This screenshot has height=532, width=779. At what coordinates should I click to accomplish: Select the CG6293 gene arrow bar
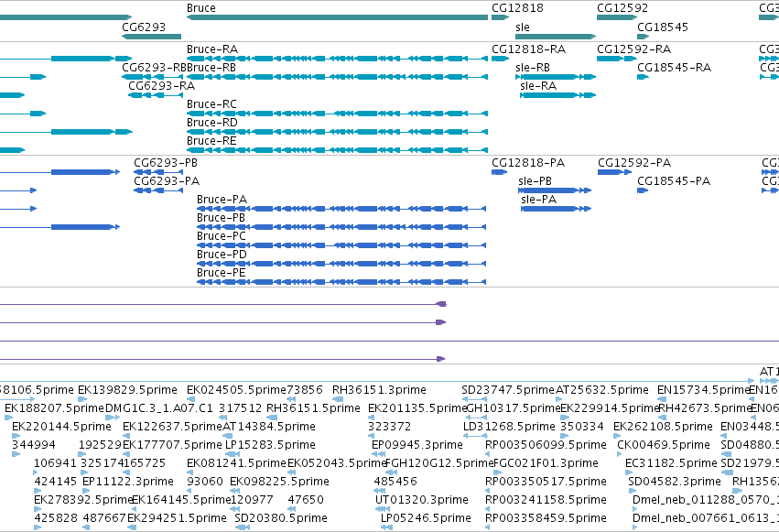(x=152, y=37)
